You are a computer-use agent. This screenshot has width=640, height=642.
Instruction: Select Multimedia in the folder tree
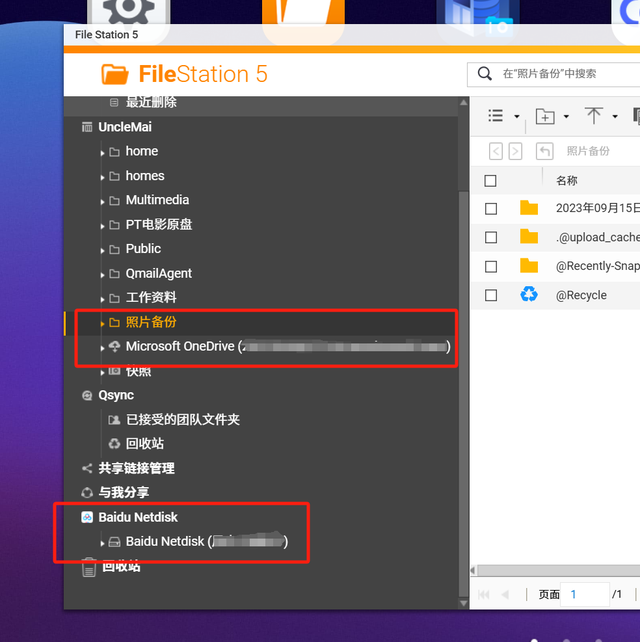tap(157, 200)
